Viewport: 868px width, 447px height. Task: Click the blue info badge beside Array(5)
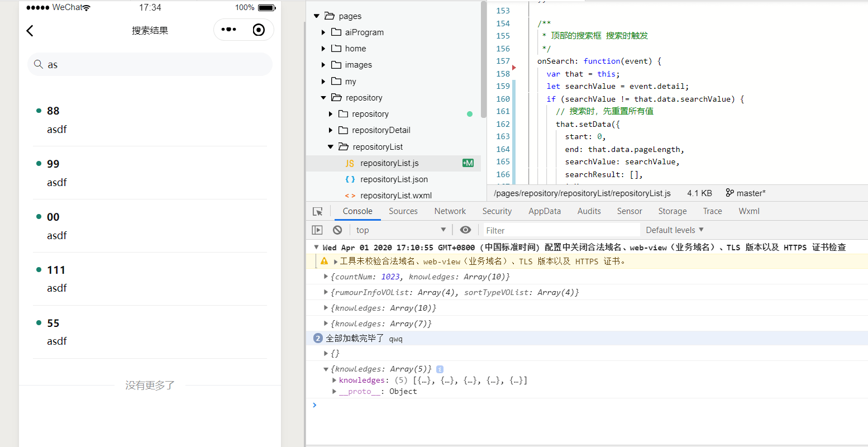[x=440, y=369]
